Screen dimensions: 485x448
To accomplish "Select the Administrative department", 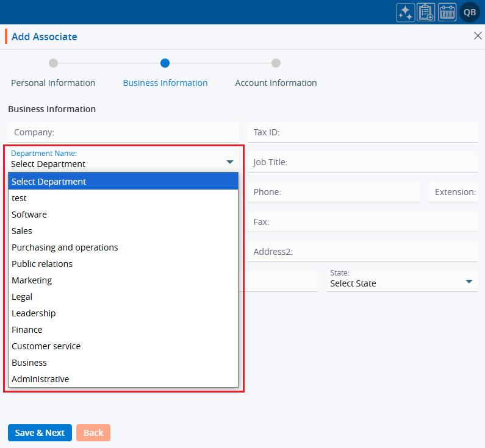I will click(40, 379).
